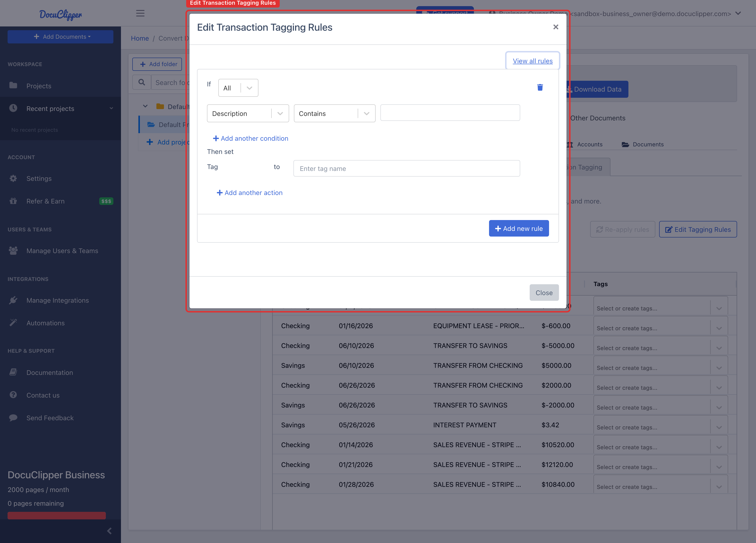Click the Close button in dialog
Viewport: 756px width, 543px height.
click(544, 293)
